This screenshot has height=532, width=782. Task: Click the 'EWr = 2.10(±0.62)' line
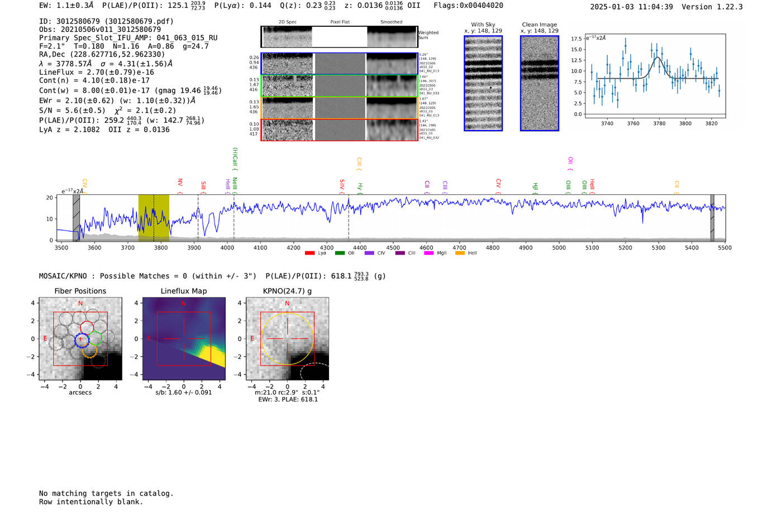(77, 100)
